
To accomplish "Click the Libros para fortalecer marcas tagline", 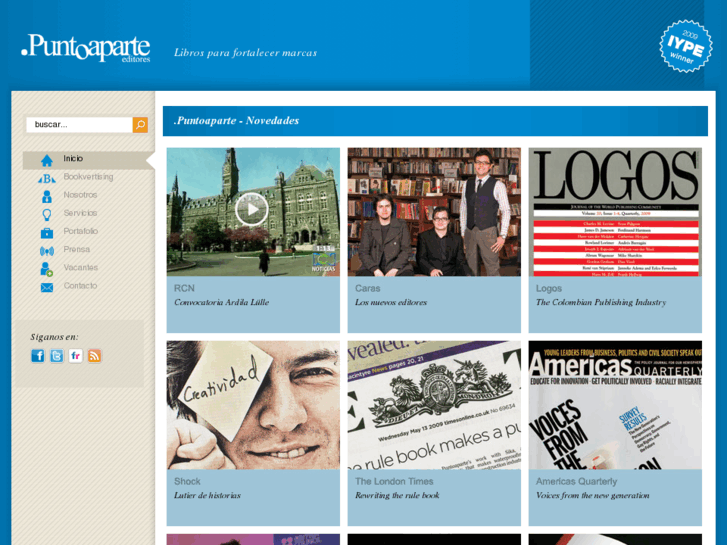I will 246,52.
